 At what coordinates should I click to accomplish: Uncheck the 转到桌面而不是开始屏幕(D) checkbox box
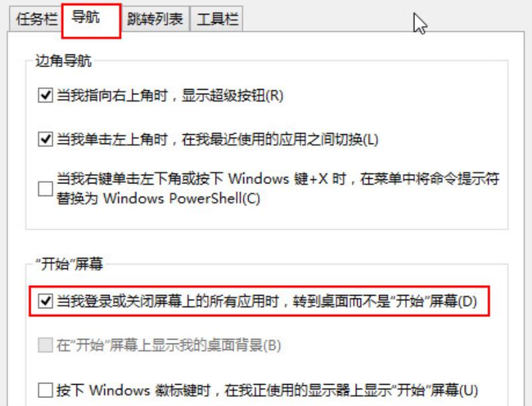point(45,301)
